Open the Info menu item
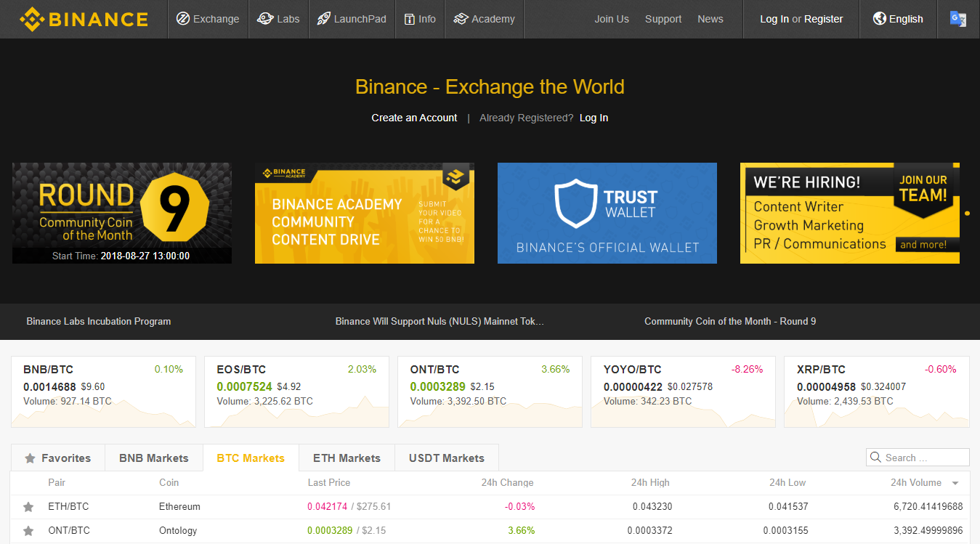This screenshot has height=544, width=980. 420,19
